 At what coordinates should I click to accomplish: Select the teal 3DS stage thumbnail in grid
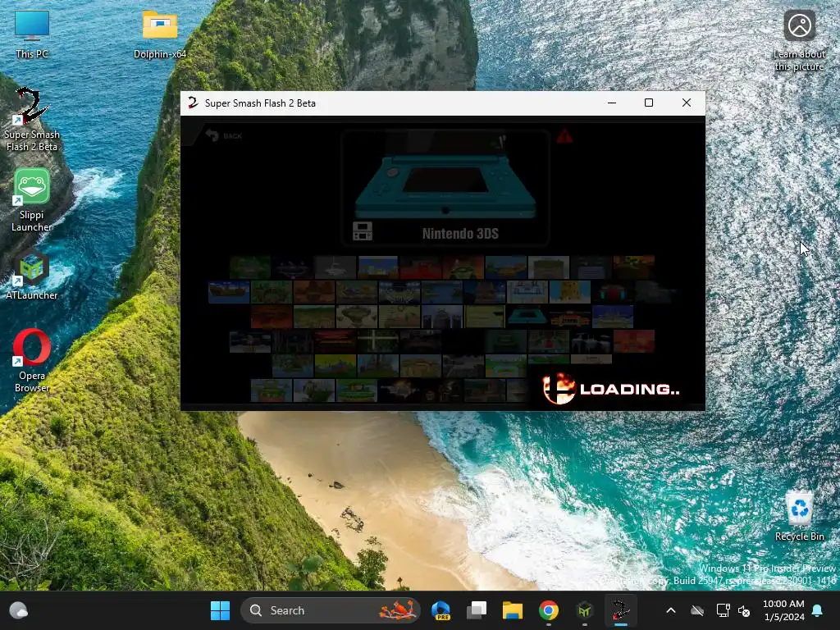pos(527,317)
